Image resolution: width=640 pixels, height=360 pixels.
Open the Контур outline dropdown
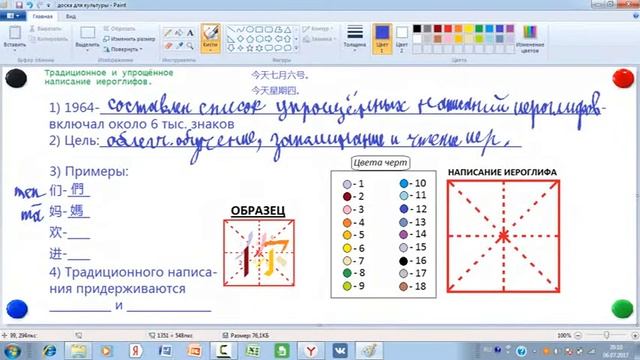point(318,29)
